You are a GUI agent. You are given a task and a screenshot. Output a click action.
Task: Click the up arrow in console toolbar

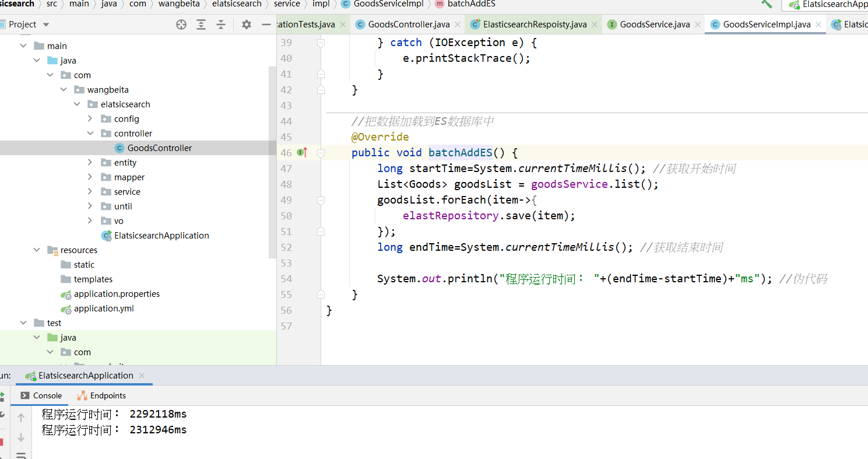[x=21, y=416]
